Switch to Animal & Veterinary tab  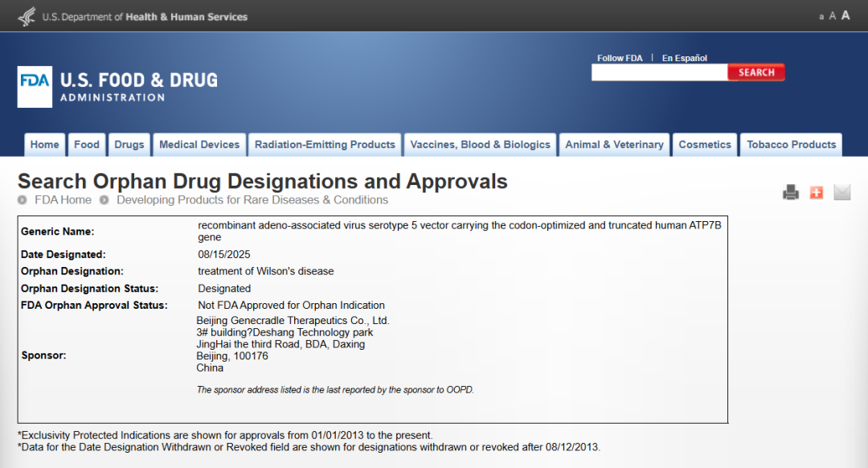pos(614,145)
